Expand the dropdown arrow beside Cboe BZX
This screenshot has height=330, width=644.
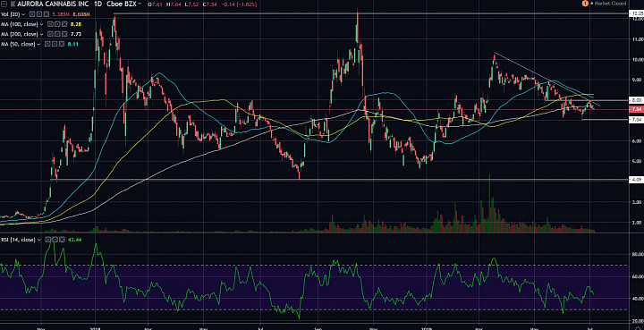coord(140,4)
